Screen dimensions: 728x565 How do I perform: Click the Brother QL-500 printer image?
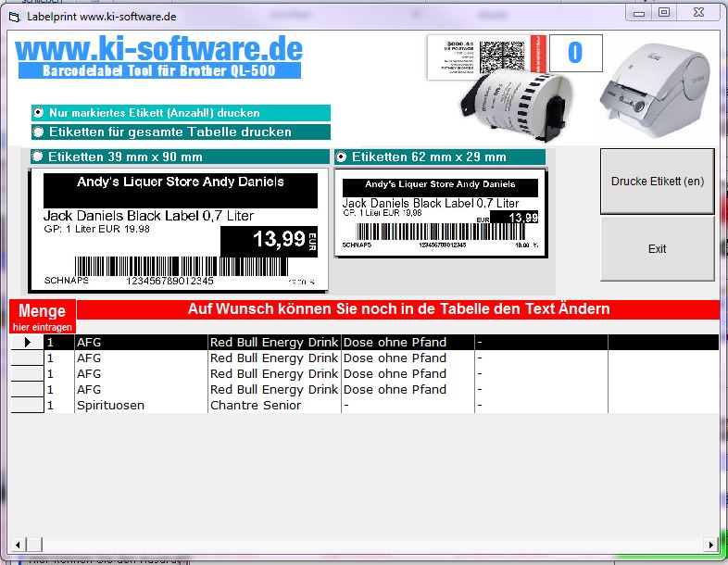(x=656, y=91)
